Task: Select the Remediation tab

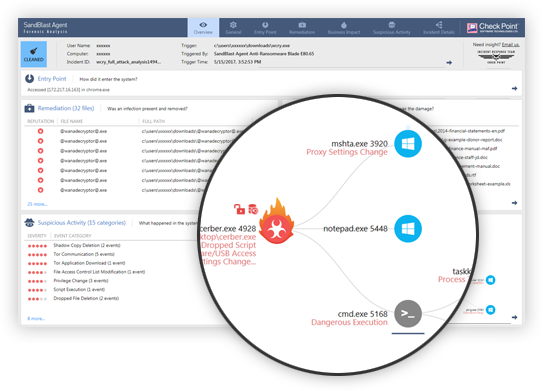Action: tap(302, 28)
